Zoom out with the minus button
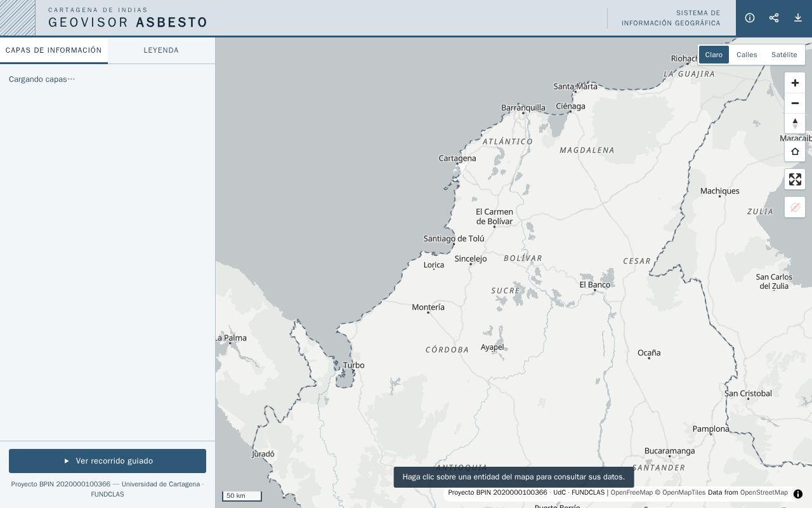 pyautogui.click(x=795, y=104)
